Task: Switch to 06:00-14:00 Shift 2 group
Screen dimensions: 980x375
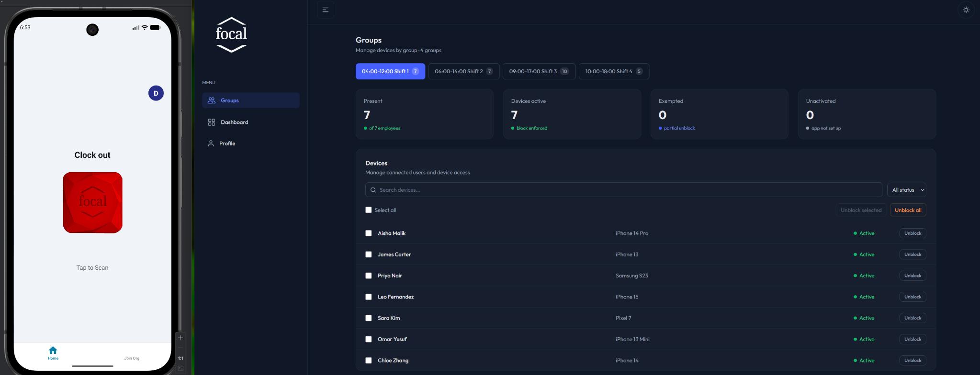Action: [x=464, y=71]
